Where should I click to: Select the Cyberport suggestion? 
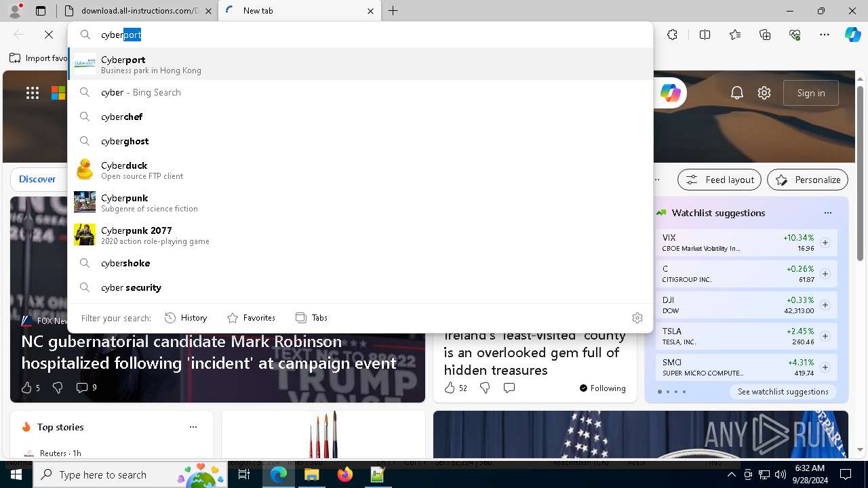[x=360, y=64]
